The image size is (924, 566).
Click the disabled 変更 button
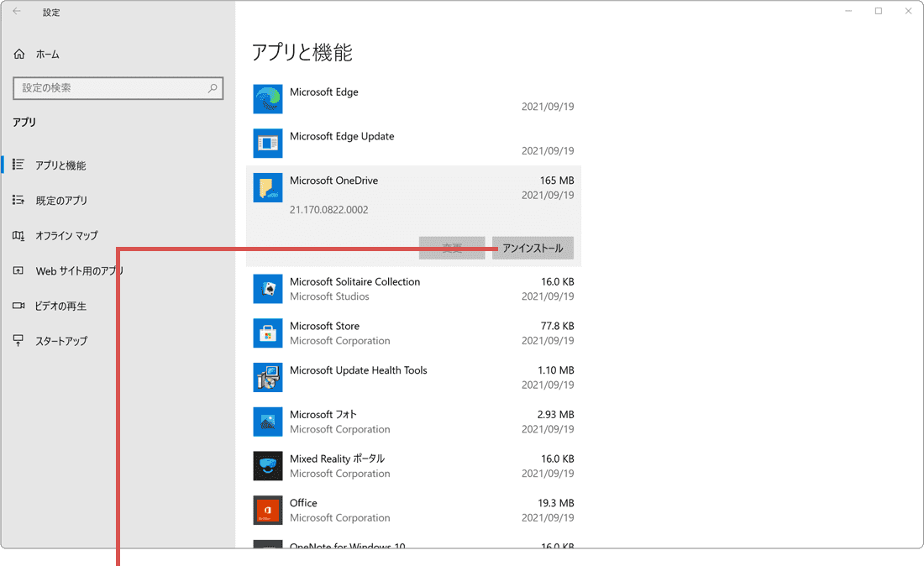(x=452, y=248)
